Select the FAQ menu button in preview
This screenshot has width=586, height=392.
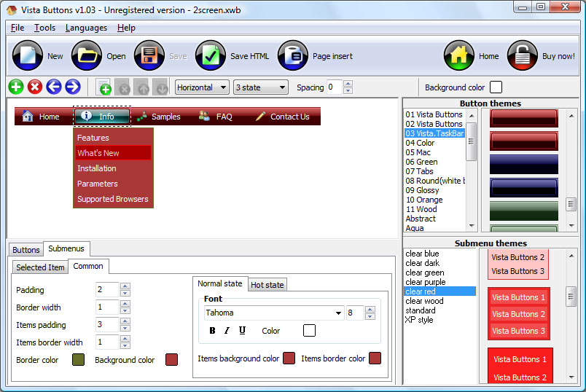tap(216, 117)
